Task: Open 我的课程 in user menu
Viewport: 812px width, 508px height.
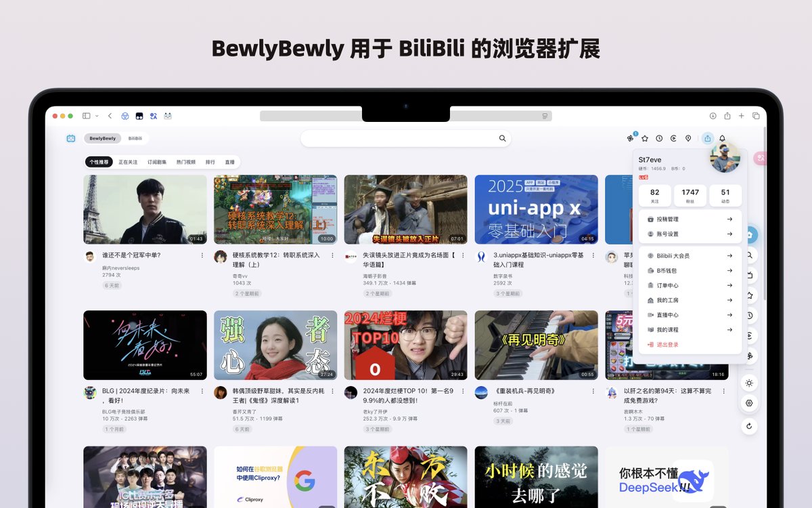Action: click(690, 330)
